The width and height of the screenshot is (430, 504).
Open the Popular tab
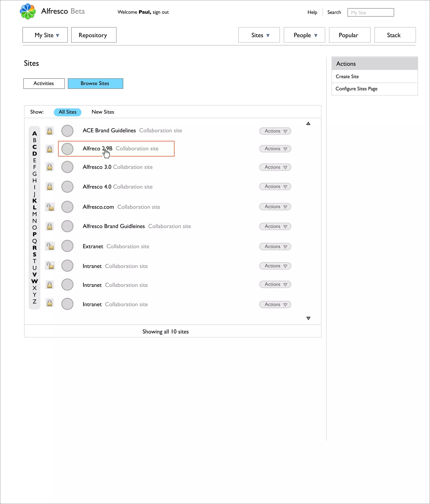350,35
